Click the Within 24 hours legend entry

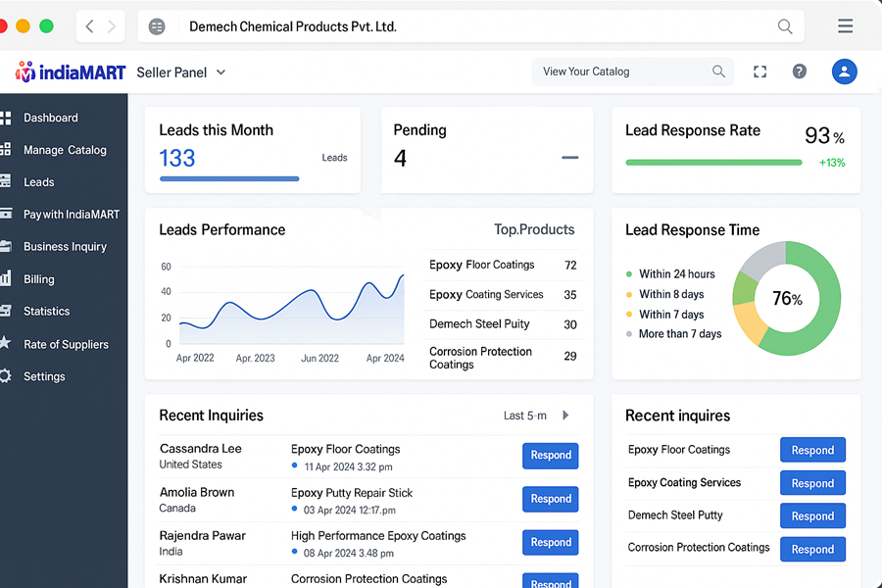[x=670, y=274]
